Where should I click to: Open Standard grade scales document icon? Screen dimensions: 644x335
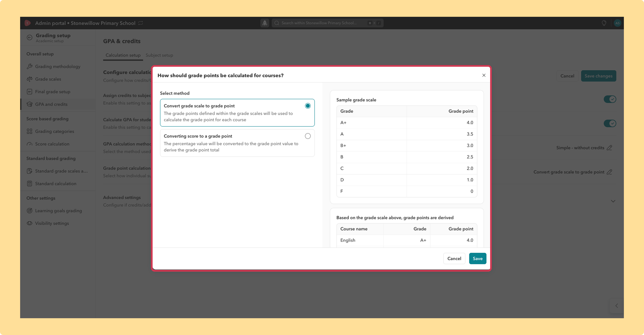click(29, 171)
